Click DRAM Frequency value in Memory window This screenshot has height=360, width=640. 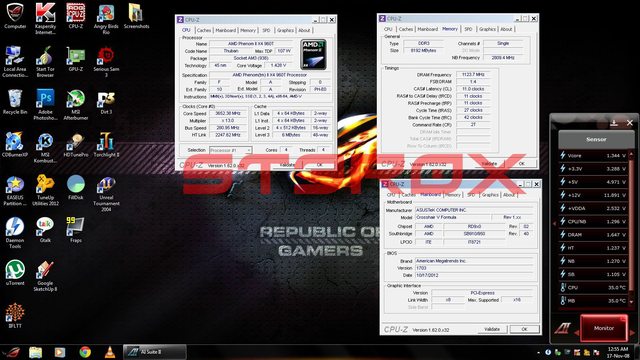[x=473, y=75]
